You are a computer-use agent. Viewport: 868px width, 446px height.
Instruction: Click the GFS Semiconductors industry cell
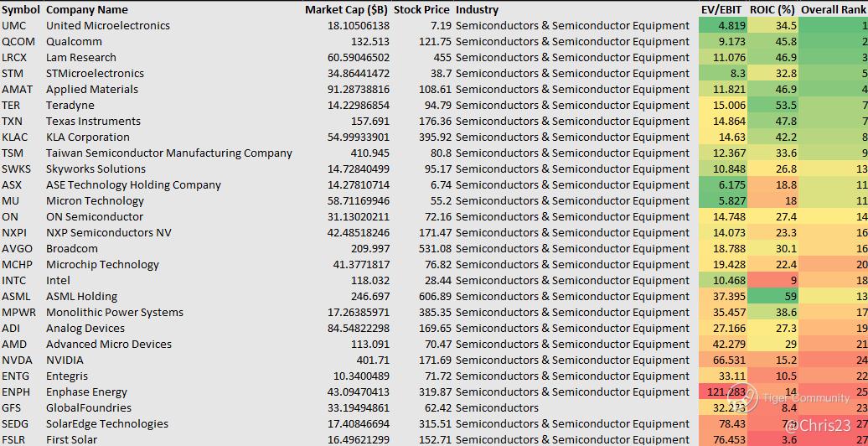pyautogui.click(x=497, y=408)
